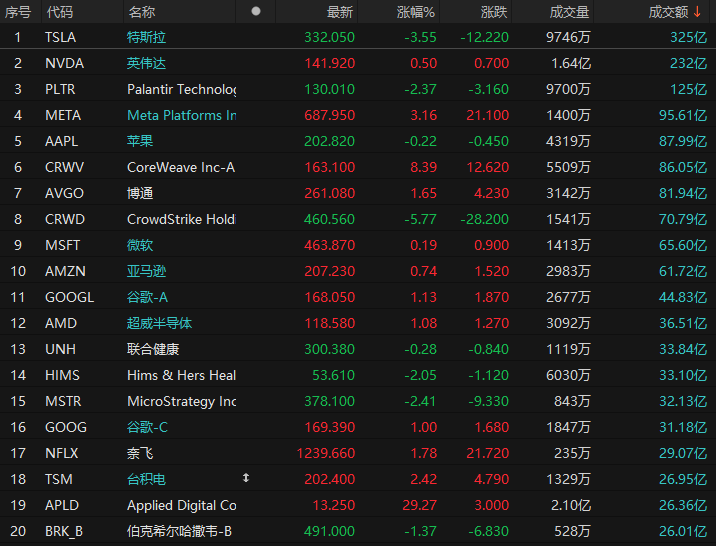This screenshot has width=716, height=546.
Task: Click the -28.200 change value for CRWD
Action: (x=484, y=219)
